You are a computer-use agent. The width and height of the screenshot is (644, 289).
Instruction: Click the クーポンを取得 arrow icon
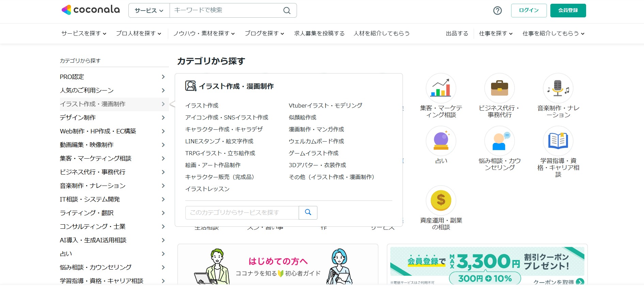[x=580, y=282]
